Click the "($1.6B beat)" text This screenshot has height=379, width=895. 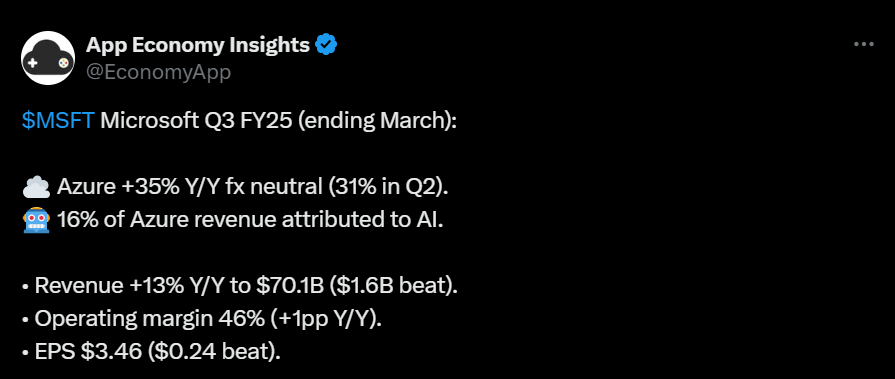[x=393, y=285]
